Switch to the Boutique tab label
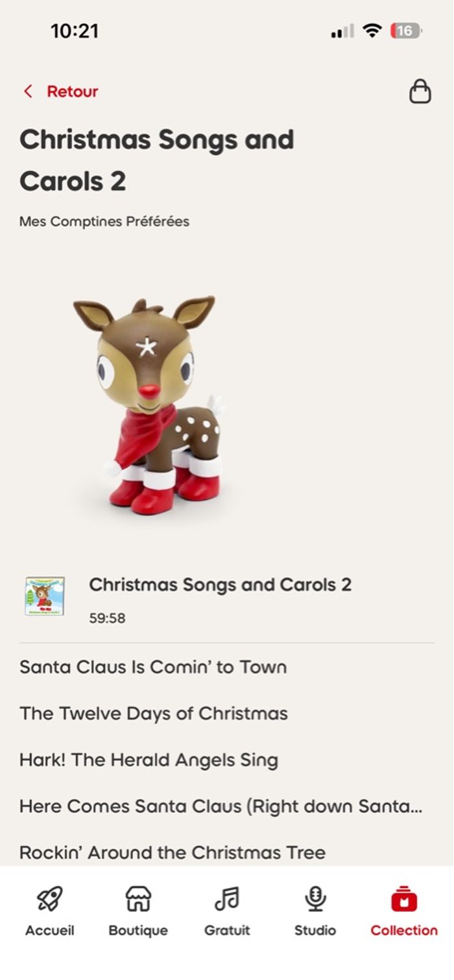 click(138, 930)
